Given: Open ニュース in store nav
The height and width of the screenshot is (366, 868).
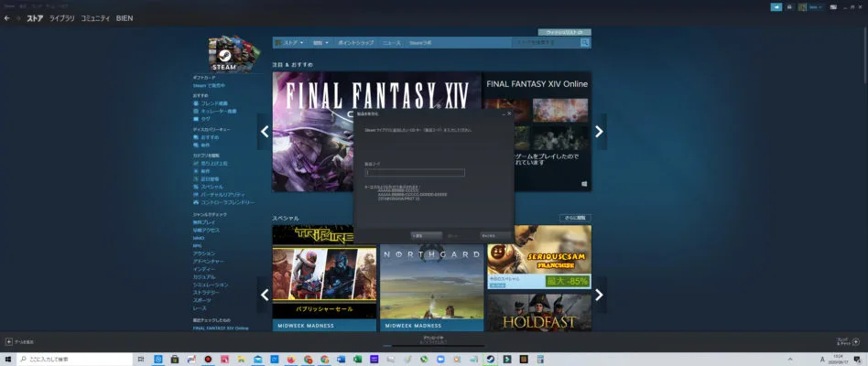Looking at the screenshot, I should (x=391, y=43).
